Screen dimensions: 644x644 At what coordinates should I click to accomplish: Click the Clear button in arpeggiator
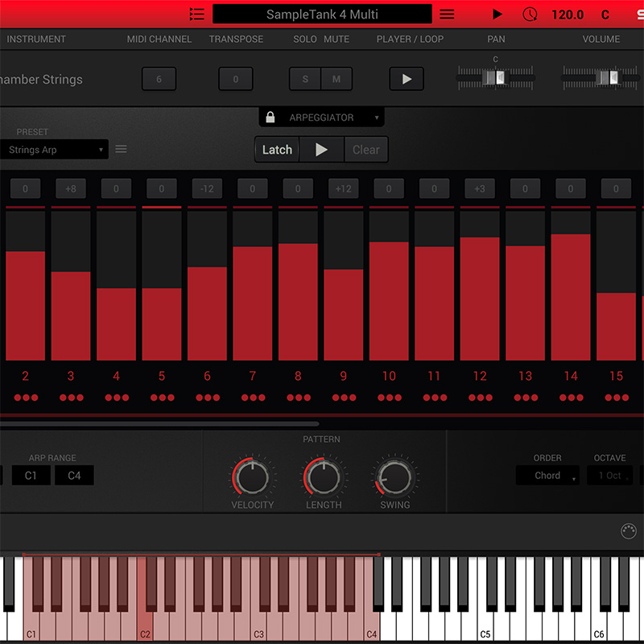[366, 150]
